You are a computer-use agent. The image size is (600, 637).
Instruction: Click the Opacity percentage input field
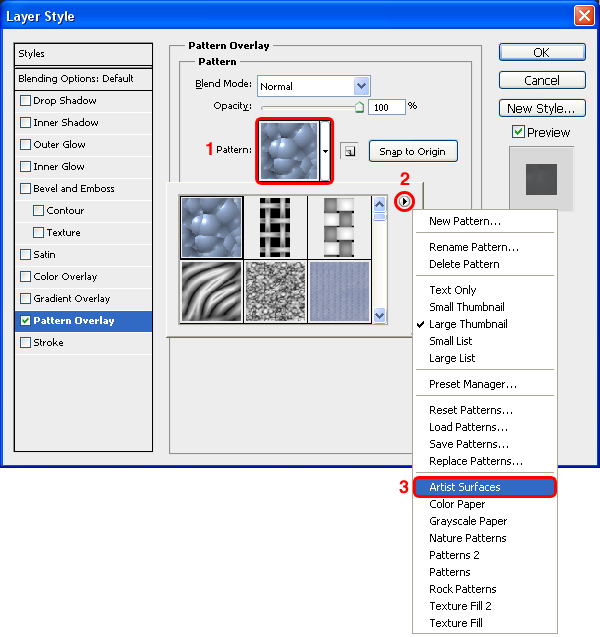[x=387, y=106]
